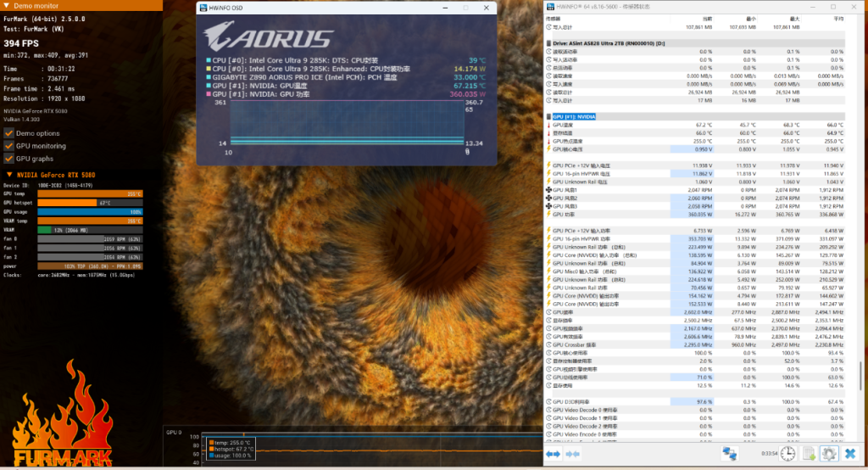Reset the HWiNFO elapsed-time clock icon
Image resolution: width=868 pixels, height=470 pixels.
click(787, 454)
